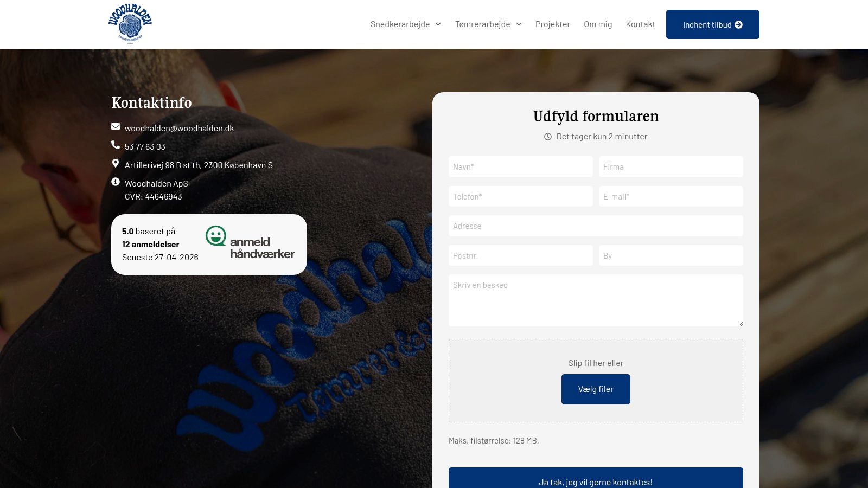Click the Anmeld Håndværker smiley logo
Viewport: 868px width, 488px height.
click(250, 242)
